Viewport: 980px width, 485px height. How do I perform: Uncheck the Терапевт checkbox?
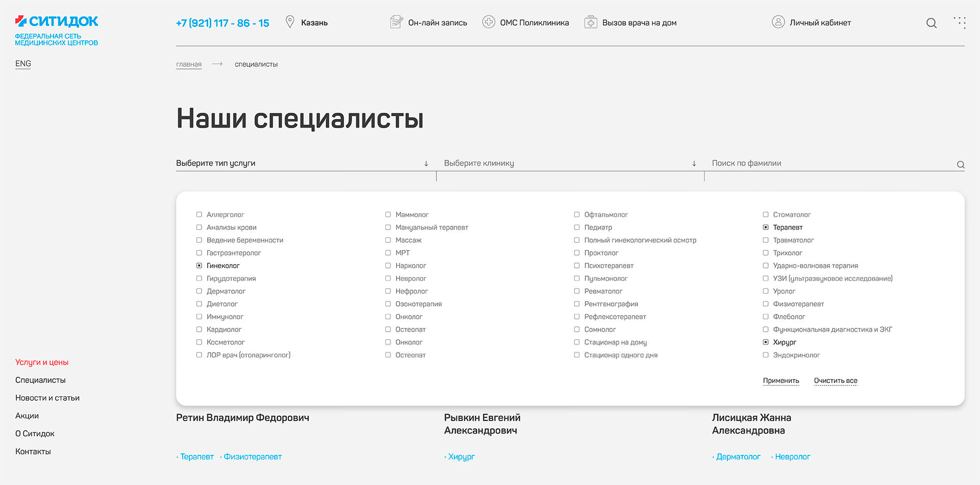click(766, 227)
